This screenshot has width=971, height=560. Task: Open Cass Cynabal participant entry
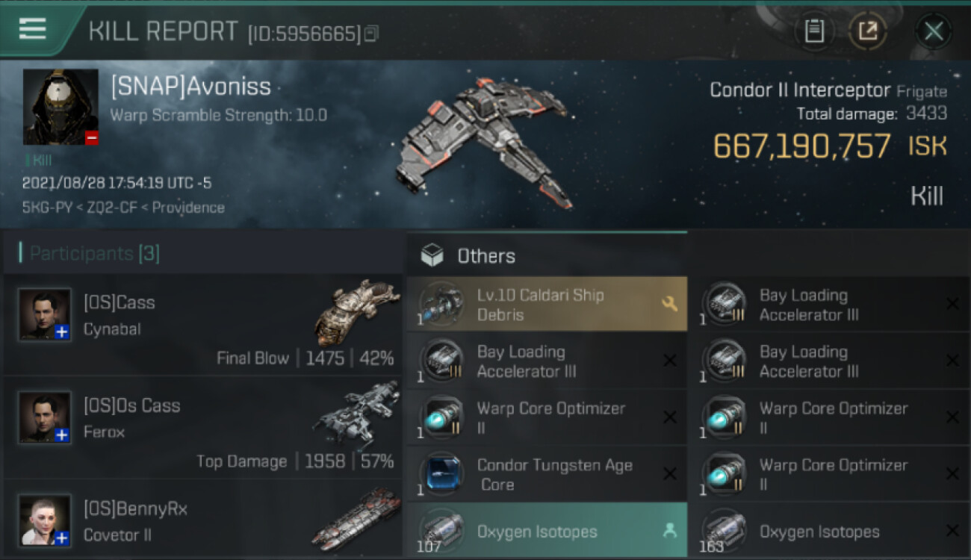click(202, 325)
